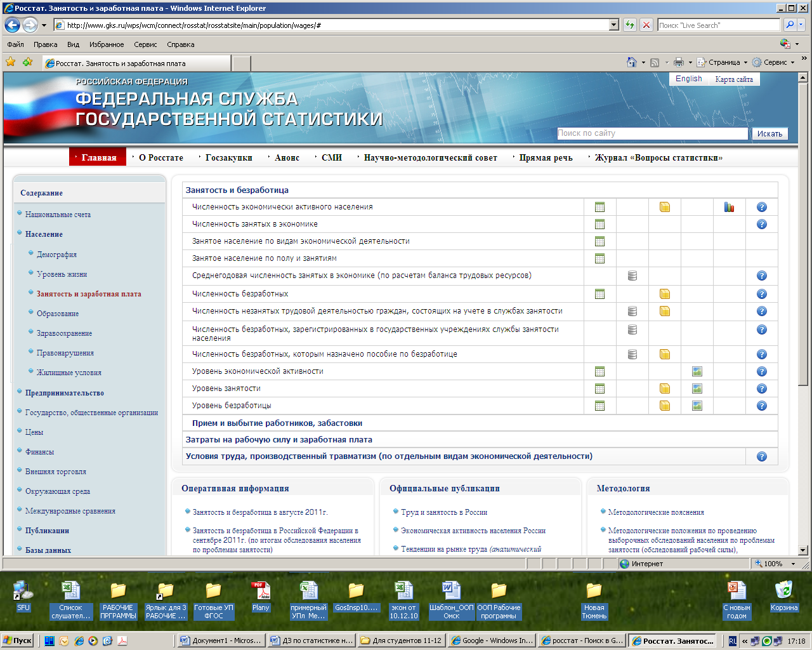Viewport: 812px width, 650px height.
Task: Open Труд и занятость в России publication
Action: click(444, 512)
